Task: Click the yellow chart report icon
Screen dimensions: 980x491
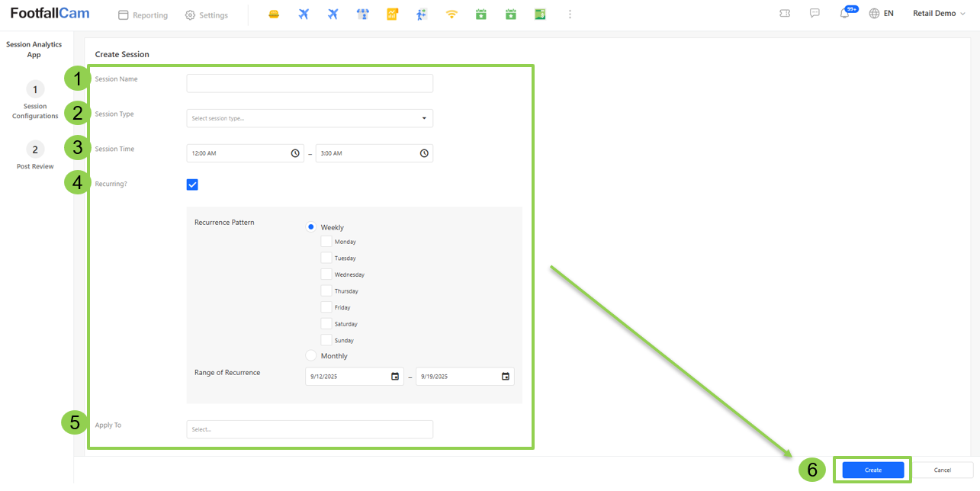Action: coord(393,14)
